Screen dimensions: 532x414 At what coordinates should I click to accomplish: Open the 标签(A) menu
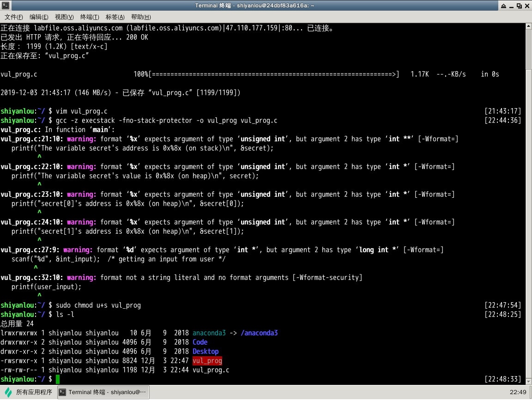(x=115, y=17)
